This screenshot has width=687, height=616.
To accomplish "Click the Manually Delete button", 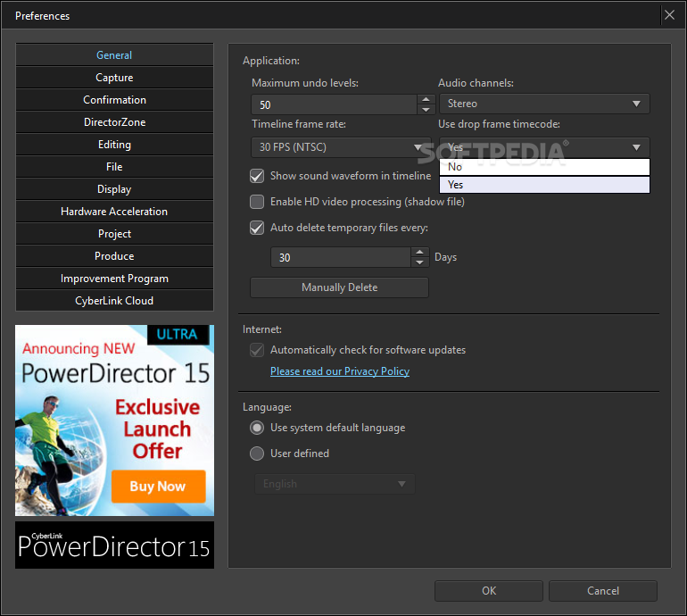I will coord(339,287).
